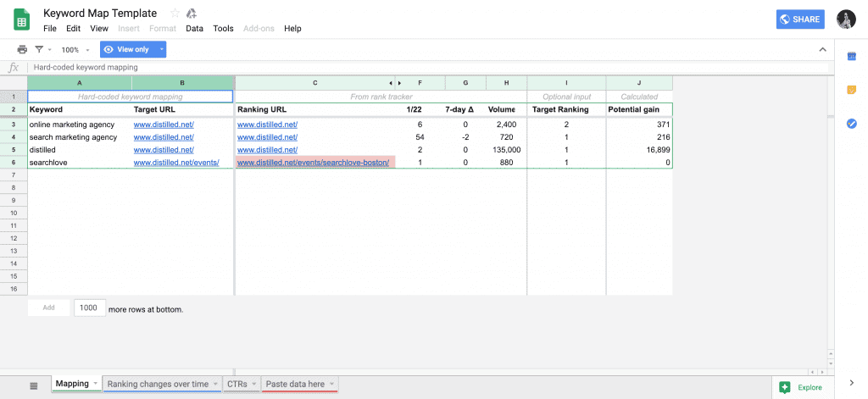Click right arrow to expand hidden columns
This screenshot has height=399, width=868.
point(399,84)
